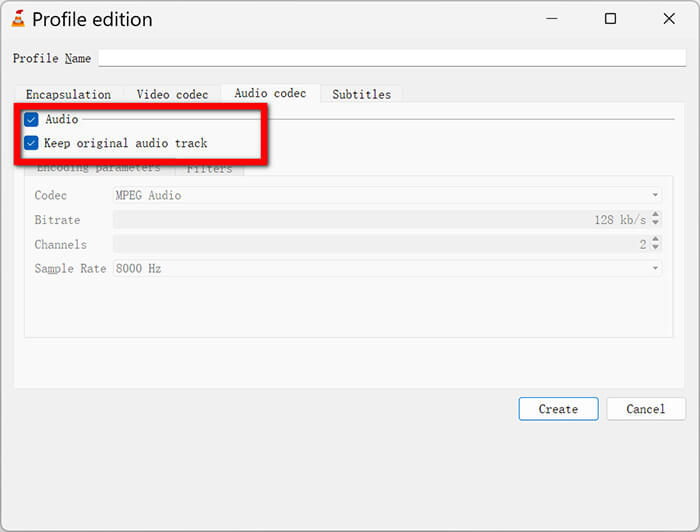Click the Cancel button
This screenshot has height=532, width=700.
[645, 409]
